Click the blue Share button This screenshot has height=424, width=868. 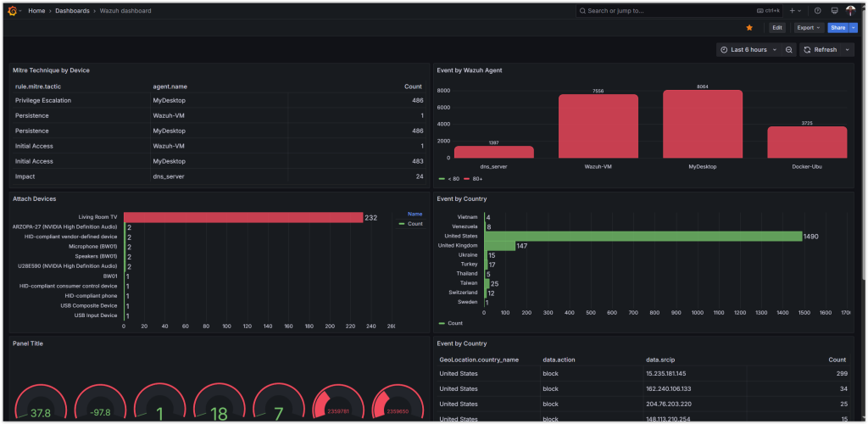[837, 28]
